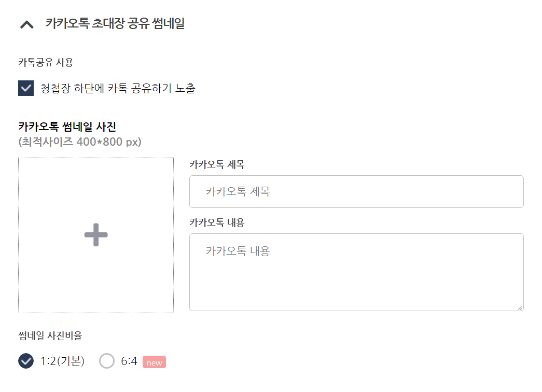Click the 카카오톡 초대장 공유 썸네일 section title
This screenshot has height=392, width=542.
(115, 24)
